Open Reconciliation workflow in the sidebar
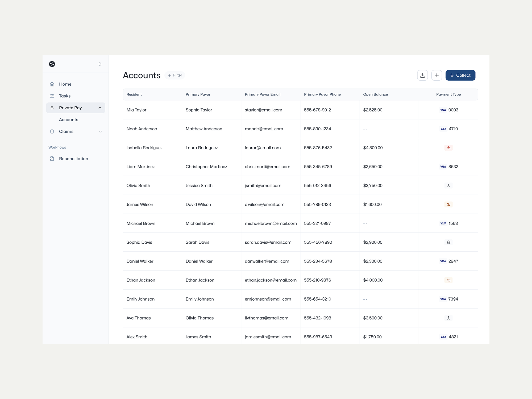This screenshot has width=532, height=399. (73, 159)
